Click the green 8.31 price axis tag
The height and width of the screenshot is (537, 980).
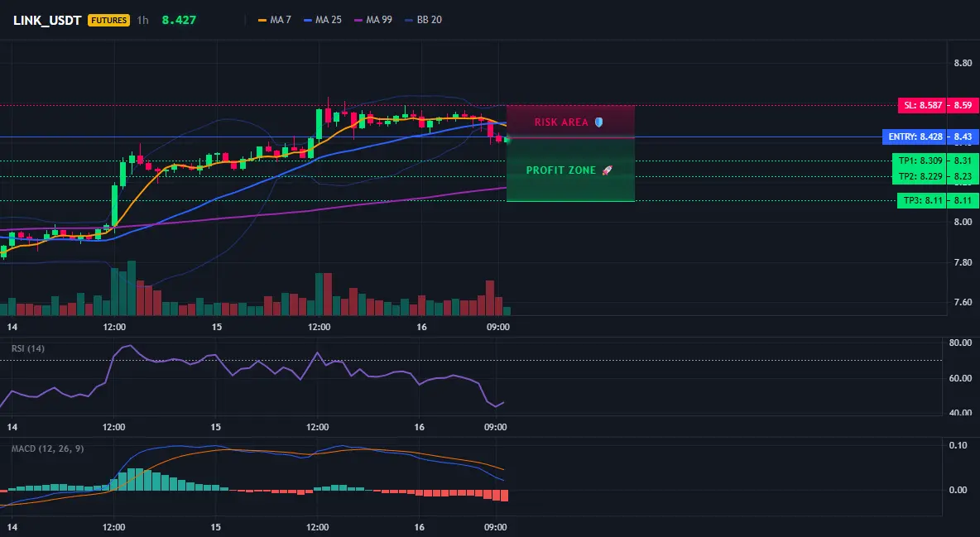tap(963, 161)
